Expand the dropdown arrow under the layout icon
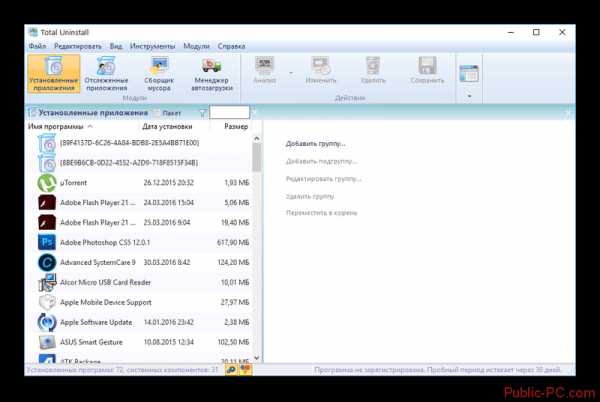This screenshot has height=402, width=600. click(469, 96)
